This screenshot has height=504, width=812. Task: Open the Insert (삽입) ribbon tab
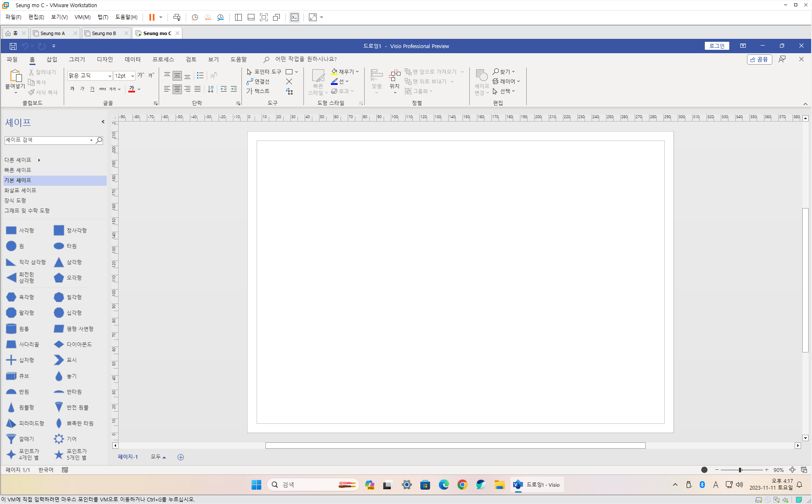tap(51, 60)
